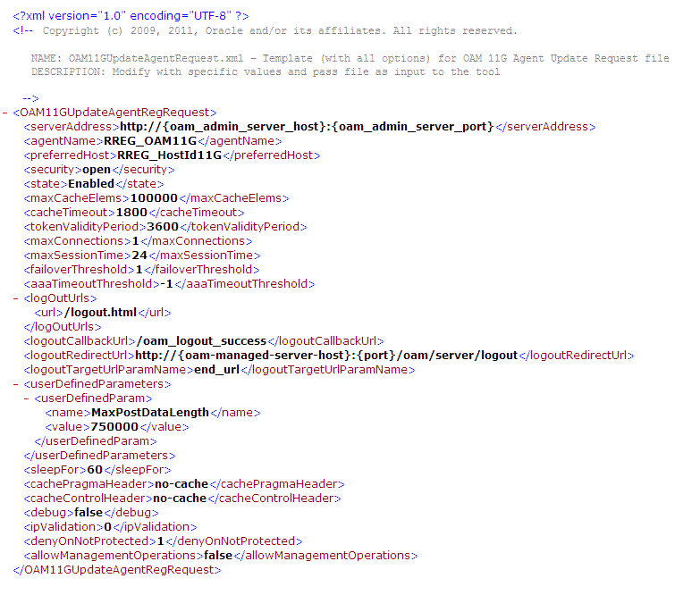Click the closing userDefinedParameters tag

pyautogui.click(x=99, y=456)
